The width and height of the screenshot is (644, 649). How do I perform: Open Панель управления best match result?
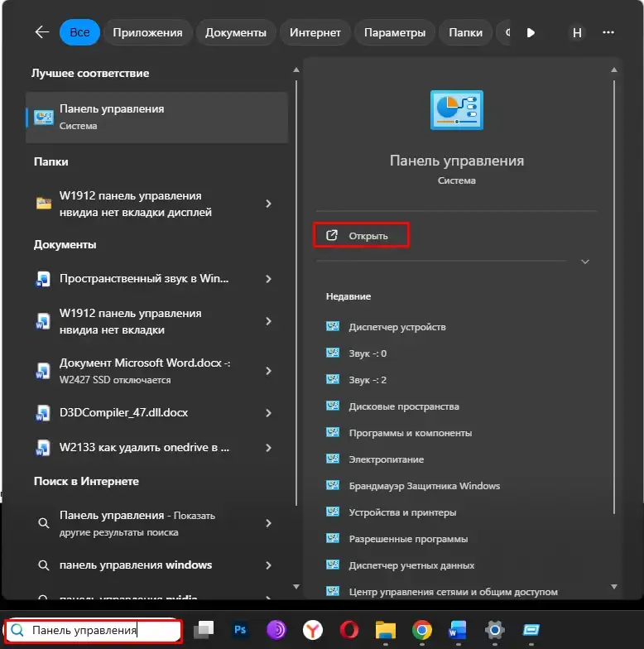point(157,118)
